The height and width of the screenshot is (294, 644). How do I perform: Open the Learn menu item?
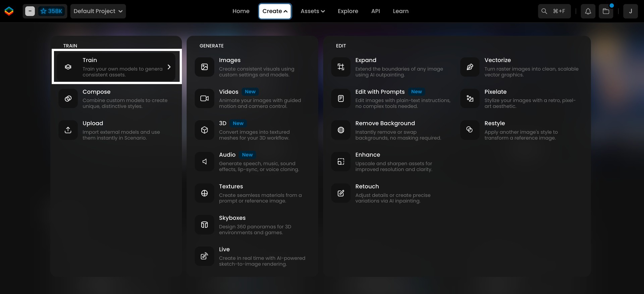400,11
